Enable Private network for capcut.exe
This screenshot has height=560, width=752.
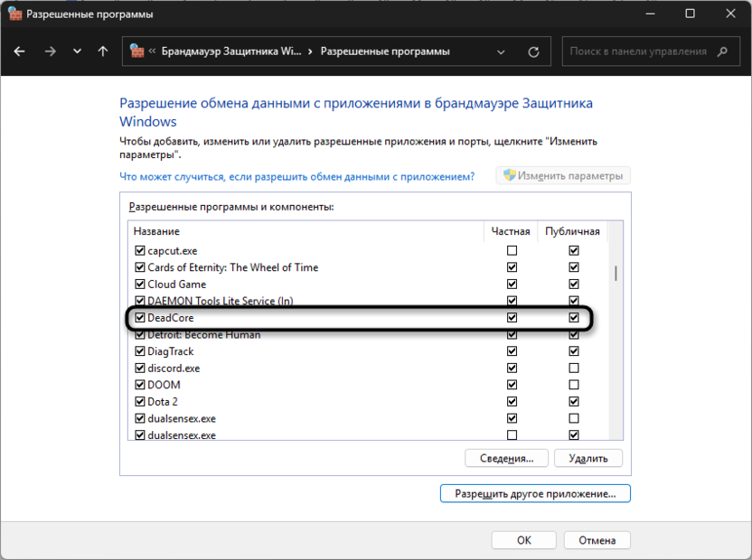point(512,250)
